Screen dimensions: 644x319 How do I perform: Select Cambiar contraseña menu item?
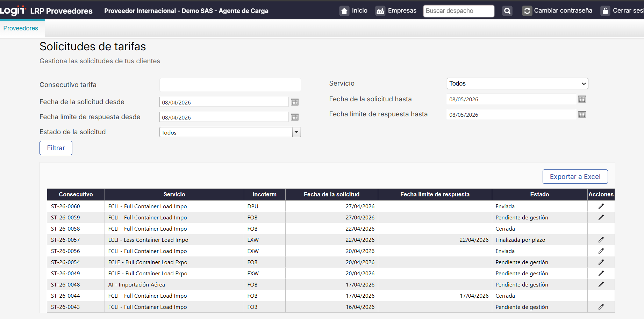point(563,10)
